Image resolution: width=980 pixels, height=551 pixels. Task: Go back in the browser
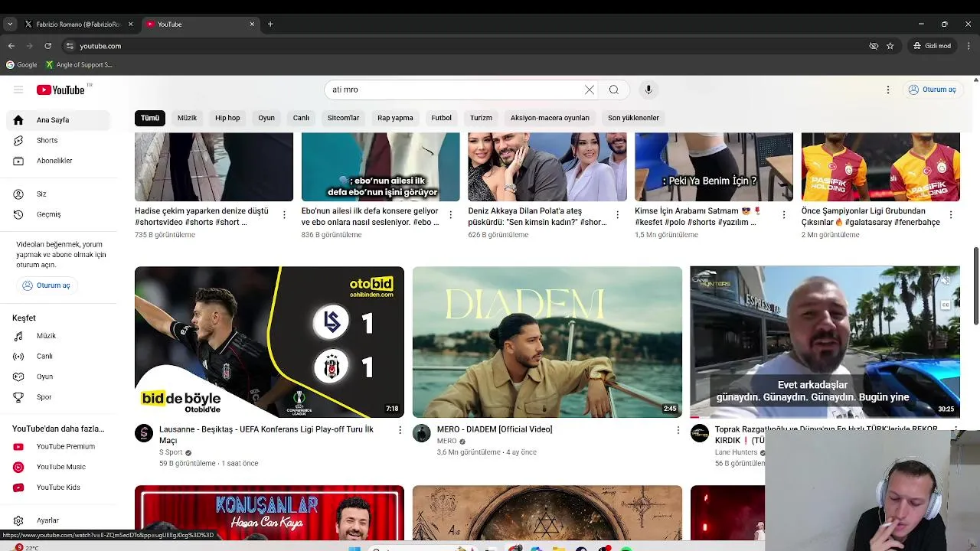(x=11, y=46)
